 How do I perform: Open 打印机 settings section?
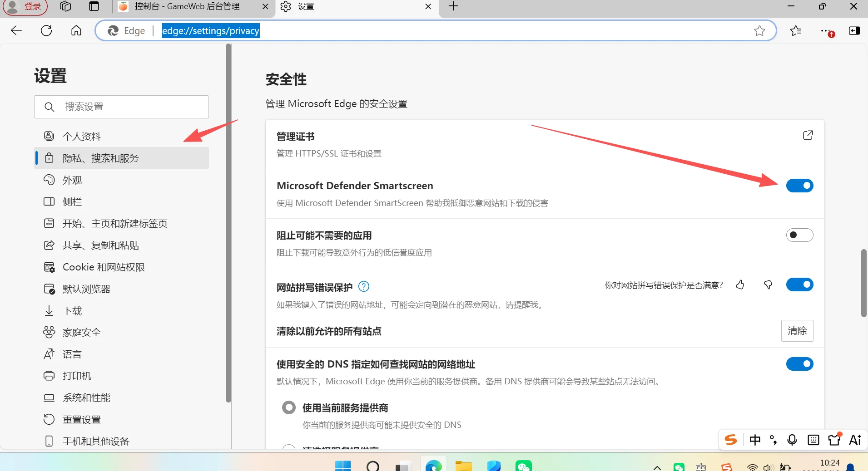121,376
